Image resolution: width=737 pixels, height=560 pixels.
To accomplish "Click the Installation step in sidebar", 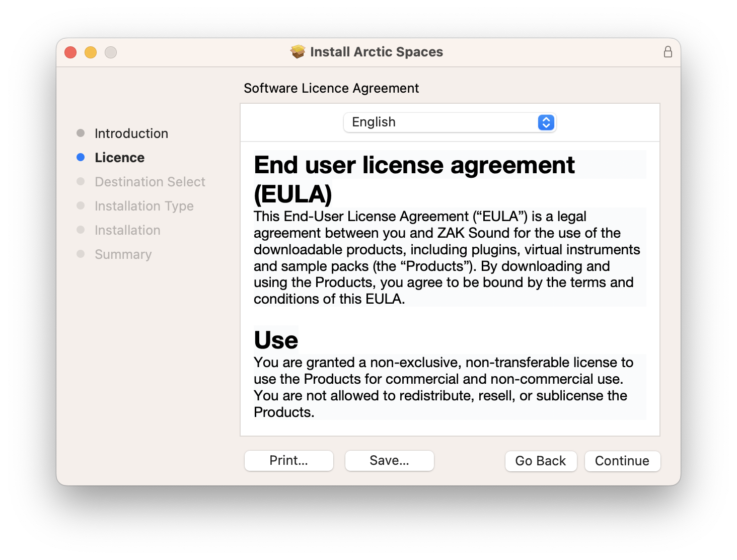I will tap(127, 230).
